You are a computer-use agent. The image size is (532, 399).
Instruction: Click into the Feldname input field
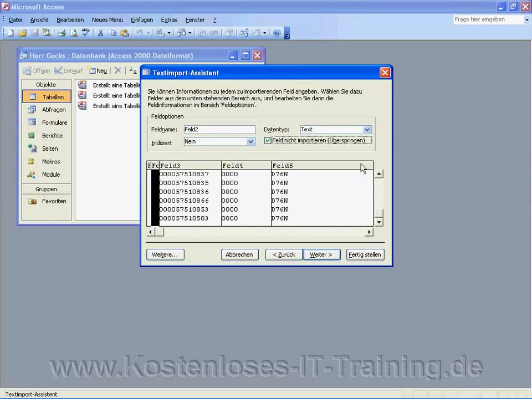(x=219, y=130)
